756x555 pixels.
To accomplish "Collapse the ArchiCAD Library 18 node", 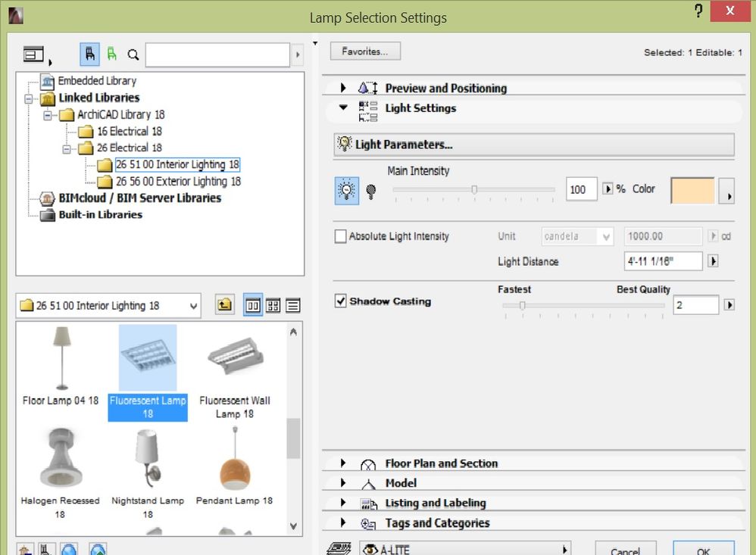I will pyautogui.click(x=47, y=115).
